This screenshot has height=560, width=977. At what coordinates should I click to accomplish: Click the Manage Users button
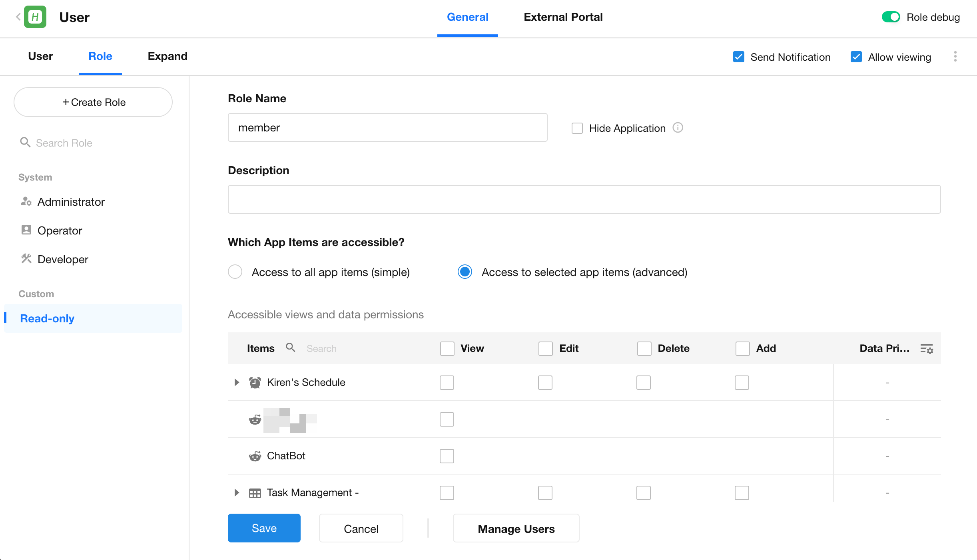[x=516, y=528]
